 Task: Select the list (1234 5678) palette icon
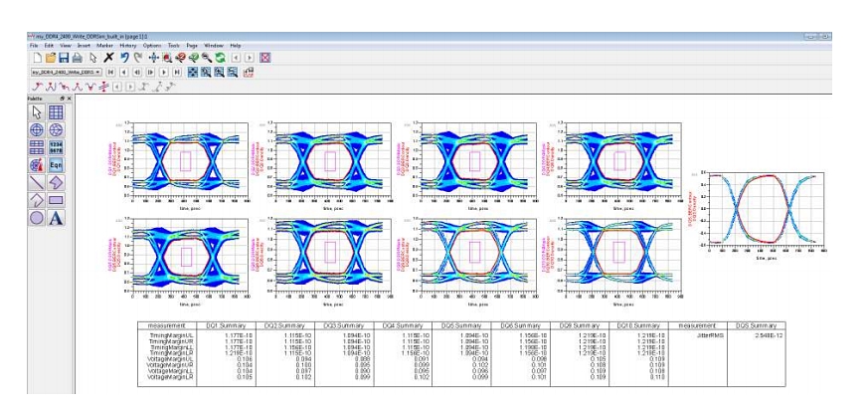point(57,147)
